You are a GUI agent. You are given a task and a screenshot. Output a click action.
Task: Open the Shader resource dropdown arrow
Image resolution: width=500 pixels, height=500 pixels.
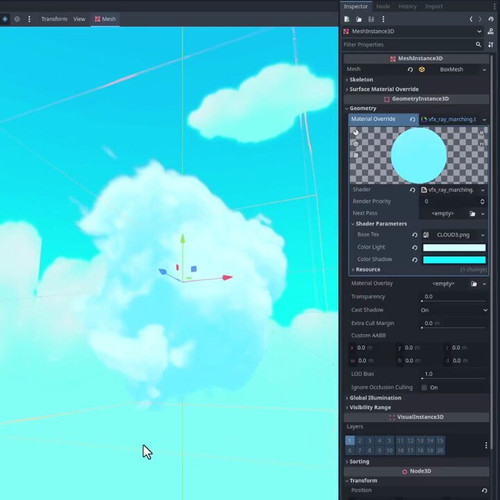(x=483, y=190)
